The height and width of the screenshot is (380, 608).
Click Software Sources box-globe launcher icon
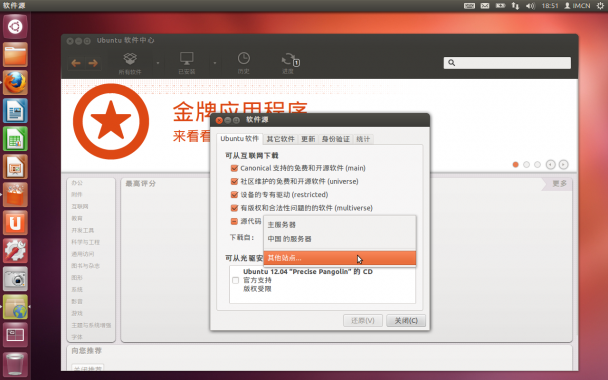(x=15, y=307)
